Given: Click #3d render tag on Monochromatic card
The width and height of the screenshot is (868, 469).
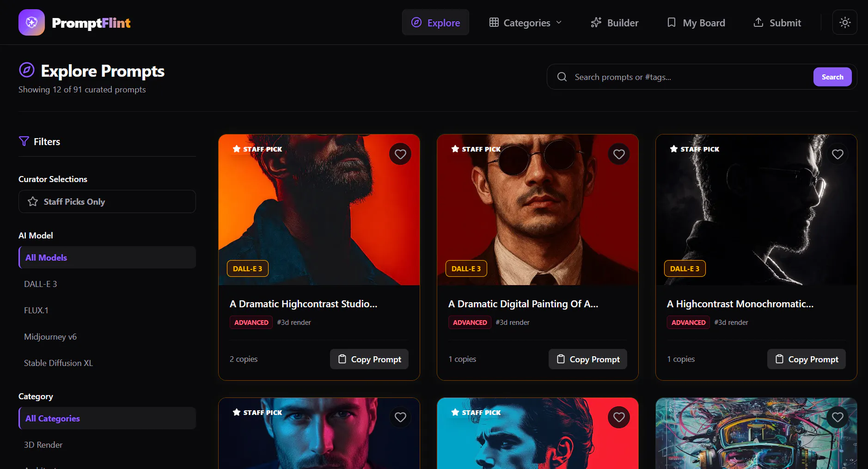Looking at the screenshot, I should [x=731, y=322].
